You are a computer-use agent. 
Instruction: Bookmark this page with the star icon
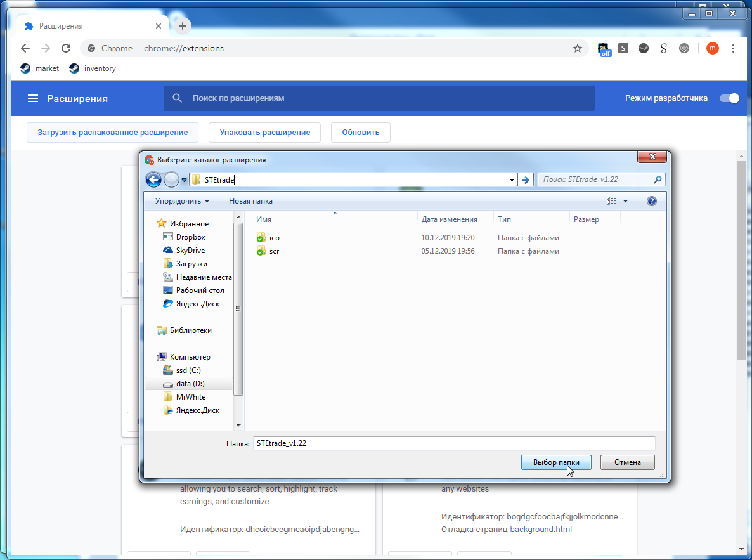(578, 48)
